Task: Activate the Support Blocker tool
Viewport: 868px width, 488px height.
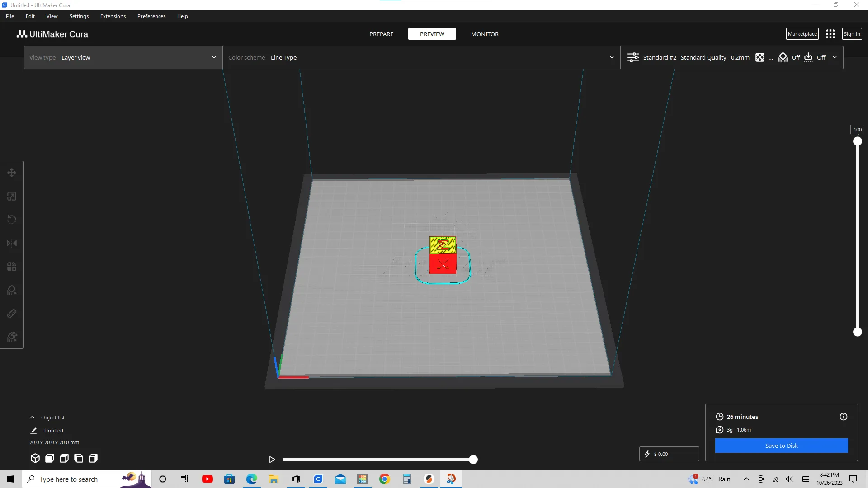Action: pyautogui.click(x=11, y=290)
